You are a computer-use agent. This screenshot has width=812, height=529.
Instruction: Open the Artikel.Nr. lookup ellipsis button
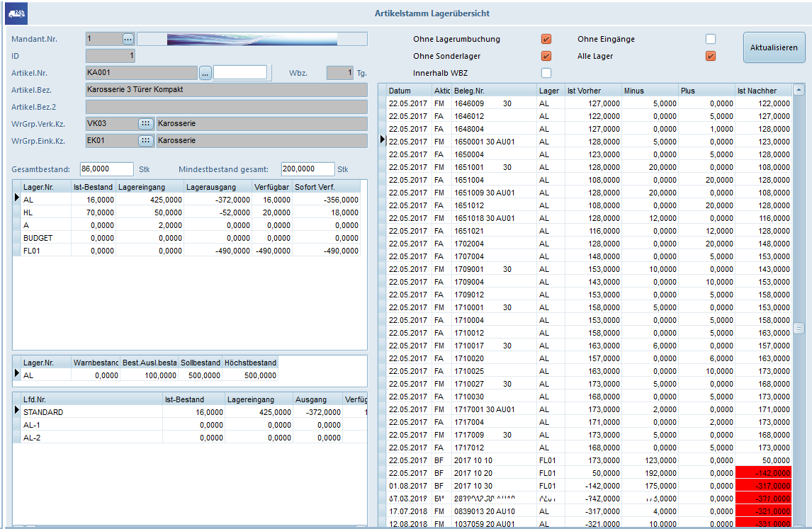point(205,72)
